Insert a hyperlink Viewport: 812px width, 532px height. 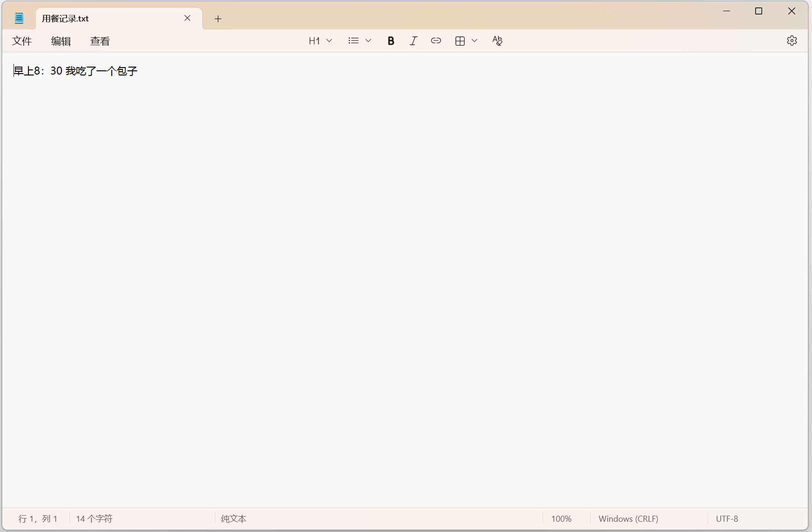pyautogui.click(x=436, y=41)
